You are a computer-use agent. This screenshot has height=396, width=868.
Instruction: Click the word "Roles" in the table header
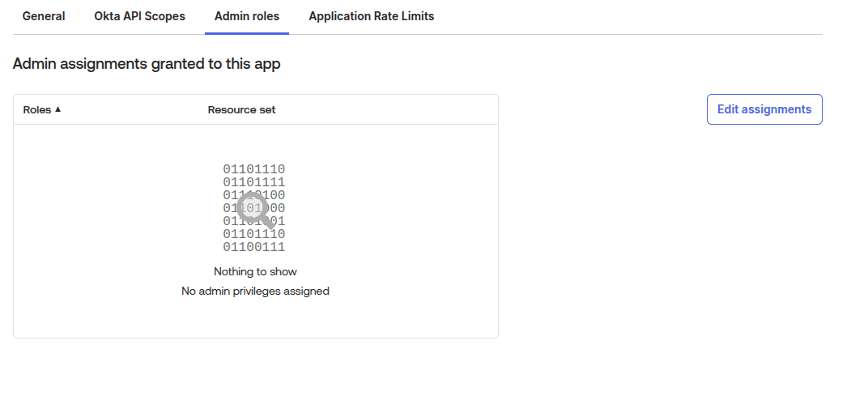point(36,109)
